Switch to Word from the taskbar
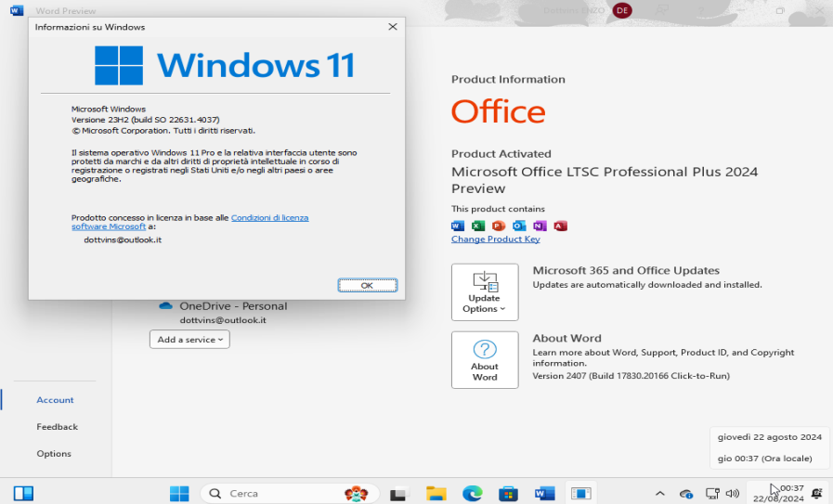The height and width of the screenshot is (504, 833). pos(544,494)
